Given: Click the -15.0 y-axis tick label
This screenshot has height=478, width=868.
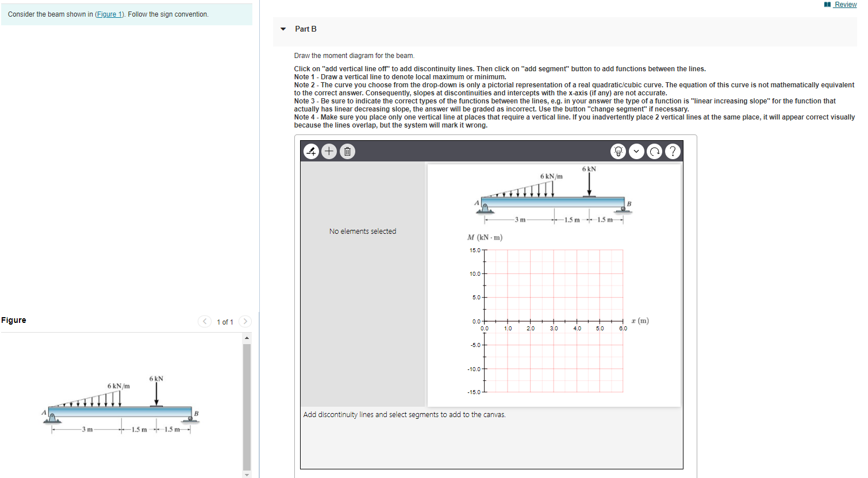Looking at the screenshot, I should point(474,392).
